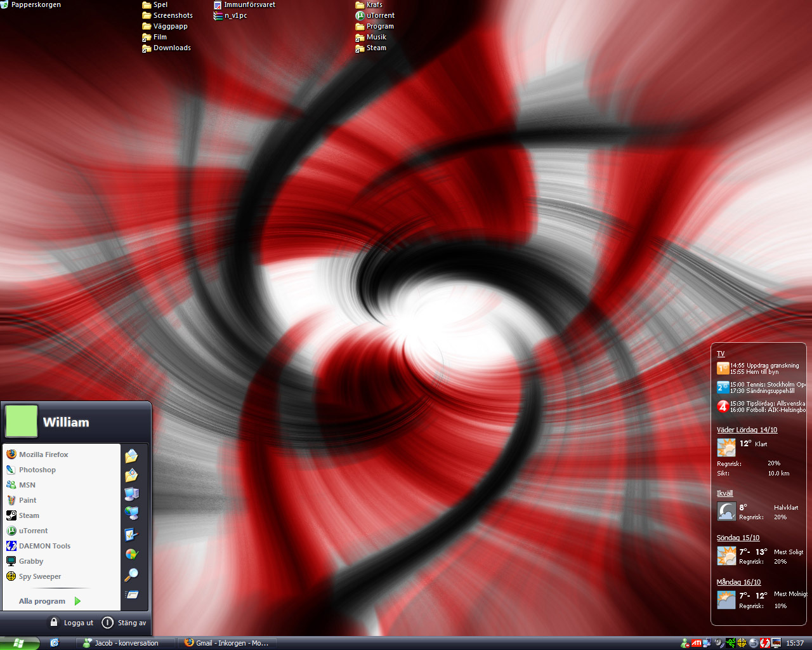Click the Ikväll forecast heading
The width and height of the screenshot is (812, 650).
725,493
